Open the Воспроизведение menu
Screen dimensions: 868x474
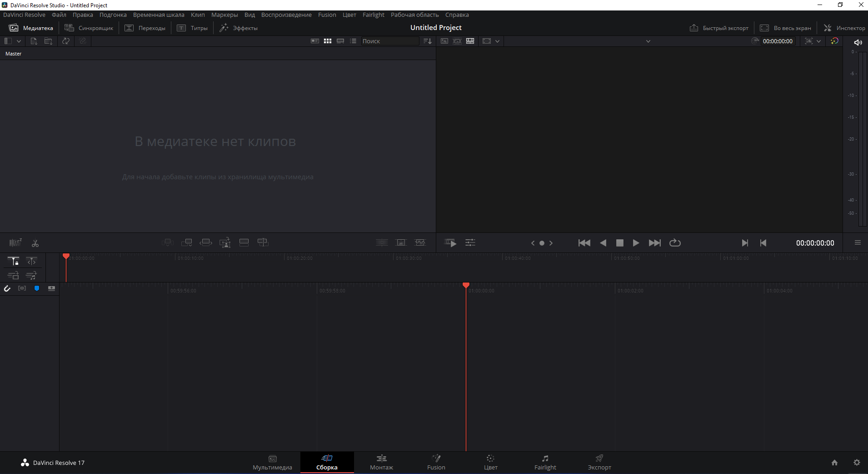tap(286, 15)
